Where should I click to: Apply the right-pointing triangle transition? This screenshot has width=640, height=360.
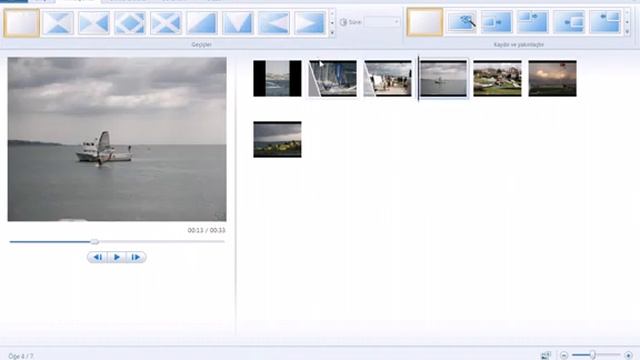pos(309,23)
